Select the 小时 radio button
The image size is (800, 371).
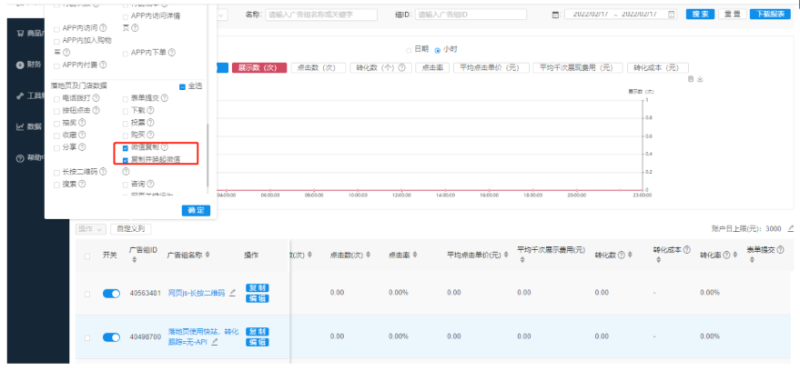tap(437, 50)
